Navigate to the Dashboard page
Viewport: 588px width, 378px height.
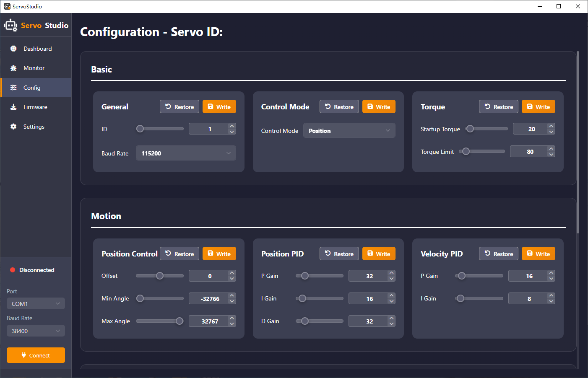click(x=36, y=49)
